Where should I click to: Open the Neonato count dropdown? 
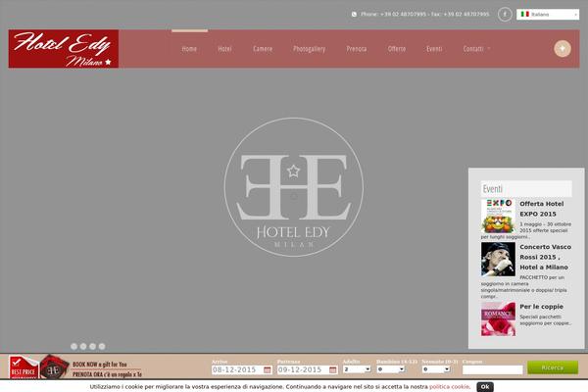[x=436, y=369]
